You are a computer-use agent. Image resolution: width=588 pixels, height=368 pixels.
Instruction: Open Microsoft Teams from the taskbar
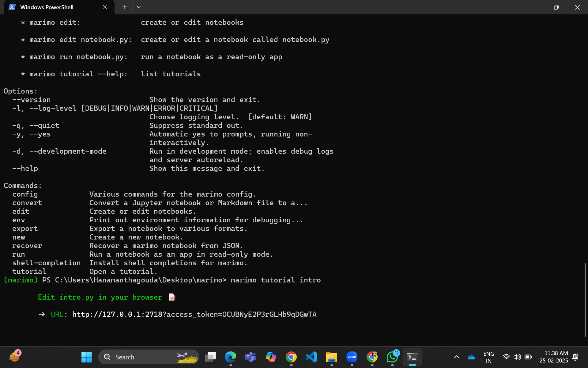[251, 357]
